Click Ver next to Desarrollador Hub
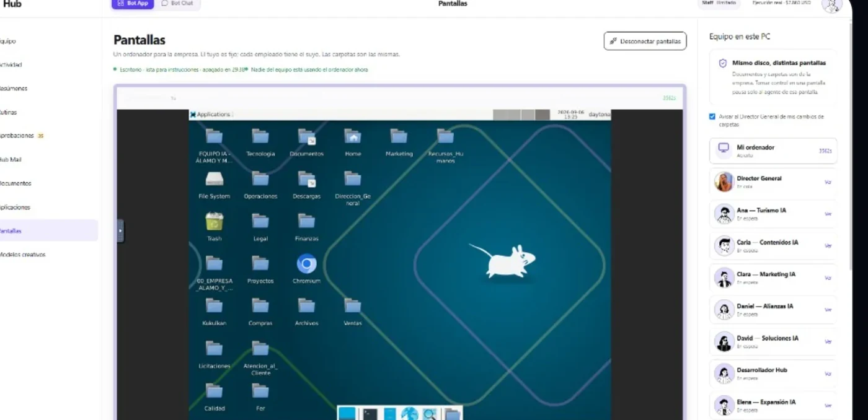 pos(828,374)
